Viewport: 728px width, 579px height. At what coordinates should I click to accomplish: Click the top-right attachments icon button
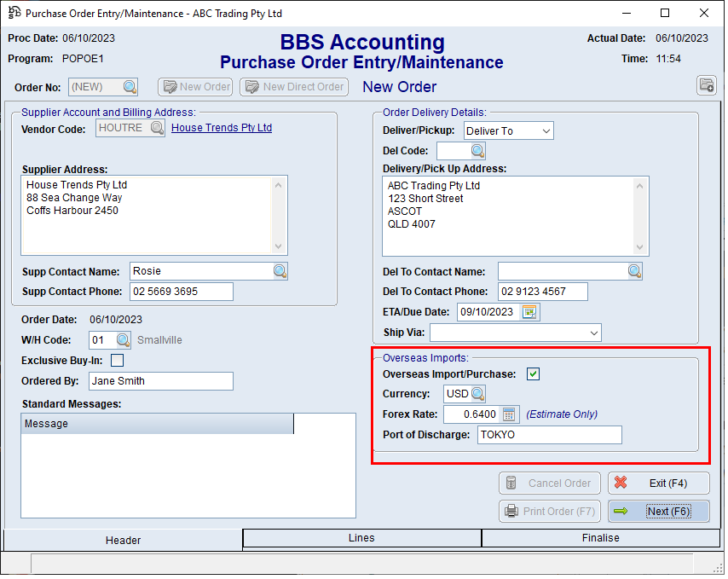coord(706,85)
